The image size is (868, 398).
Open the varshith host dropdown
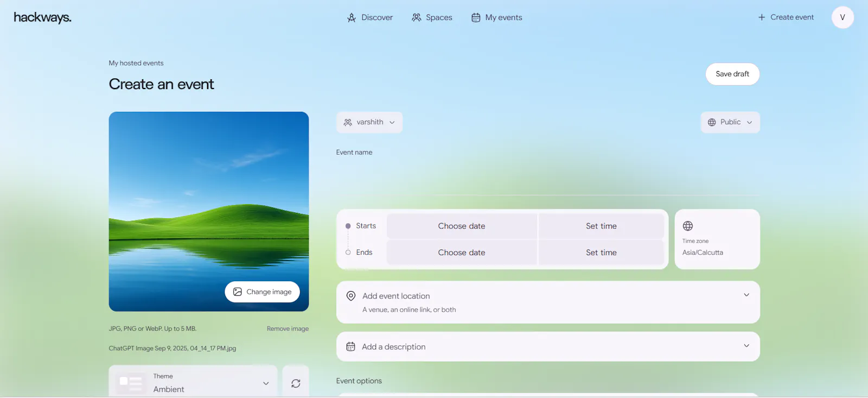click(369, 122)
